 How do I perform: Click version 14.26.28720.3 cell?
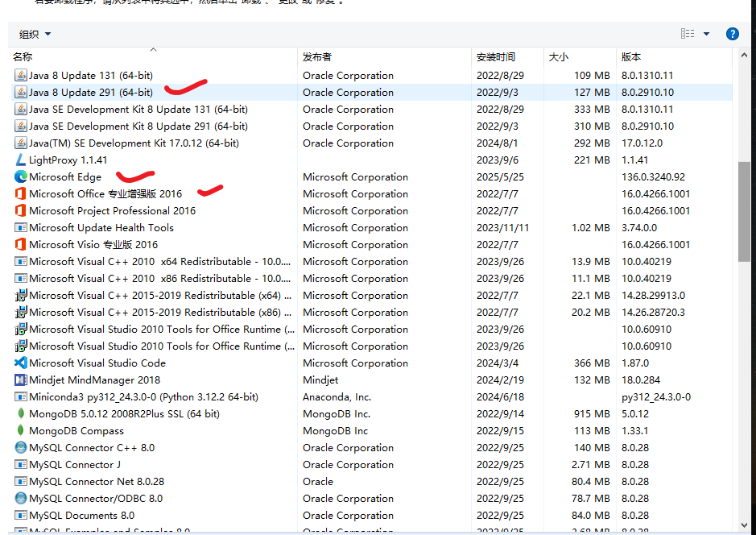pos(653,312)
